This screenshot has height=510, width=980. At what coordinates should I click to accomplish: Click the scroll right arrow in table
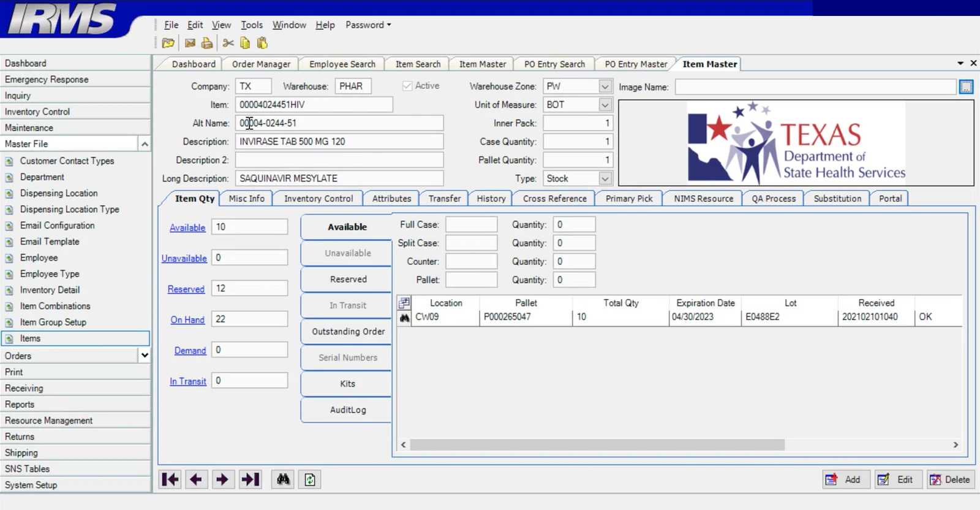956,444
